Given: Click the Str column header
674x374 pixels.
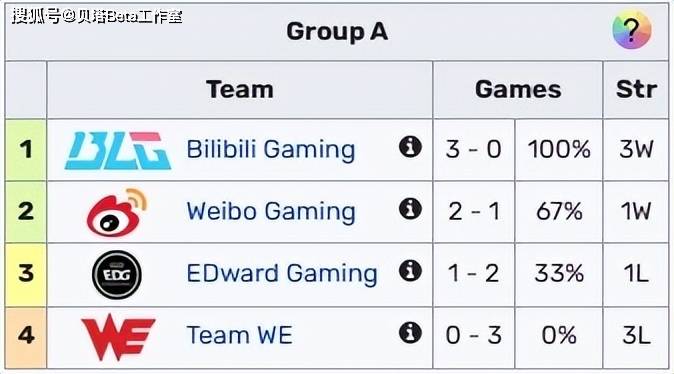Looking at the screenshot, I should (636, 89).
